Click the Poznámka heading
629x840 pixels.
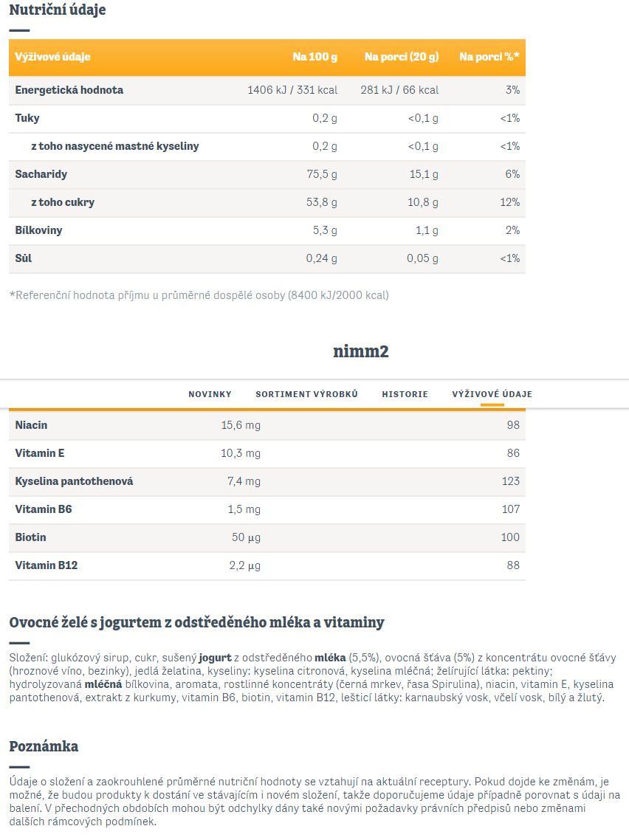click(44, 746)
